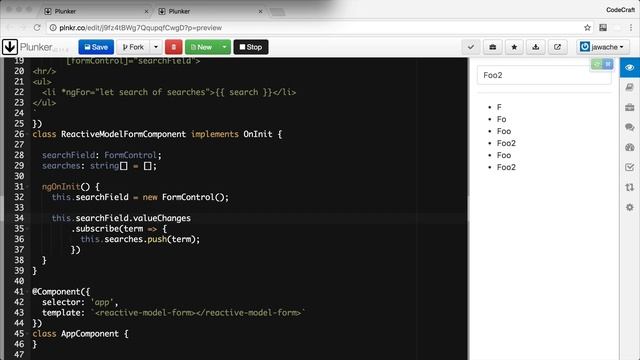640x360 pixels.
Task: Create a New plunk
Action: coord(202,47)
